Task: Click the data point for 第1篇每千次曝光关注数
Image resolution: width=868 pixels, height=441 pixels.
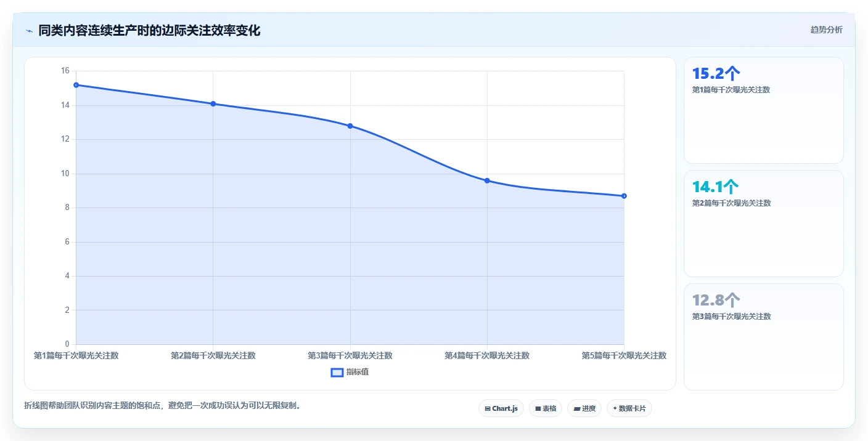Action: (x=76, y=85)
